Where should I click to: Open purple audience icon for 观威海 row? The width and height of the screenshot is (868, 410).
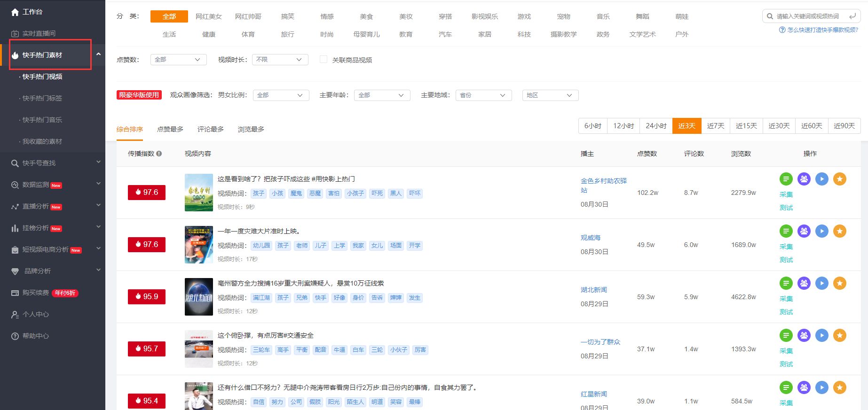(x=804, y=231)
